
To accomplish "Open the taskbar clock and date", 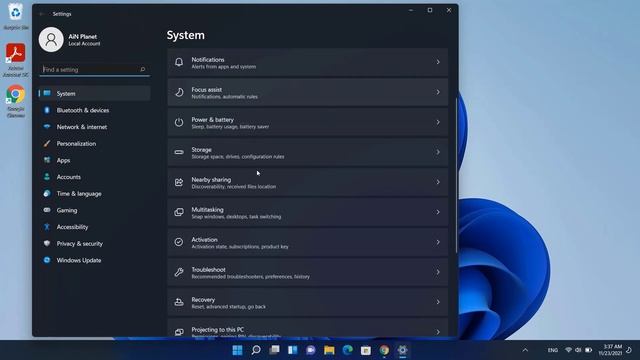I will [x=611, y=350].
